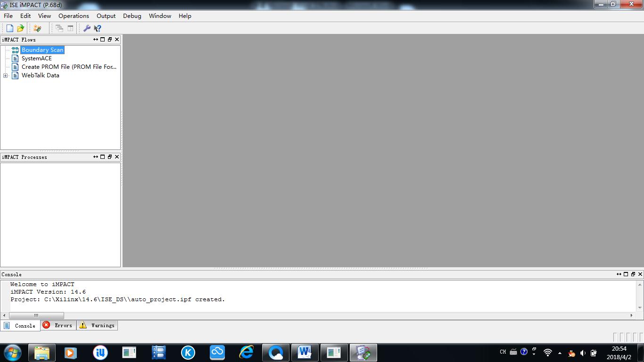
Task: Click console scroll down arrow
Action: coord(640,308)
